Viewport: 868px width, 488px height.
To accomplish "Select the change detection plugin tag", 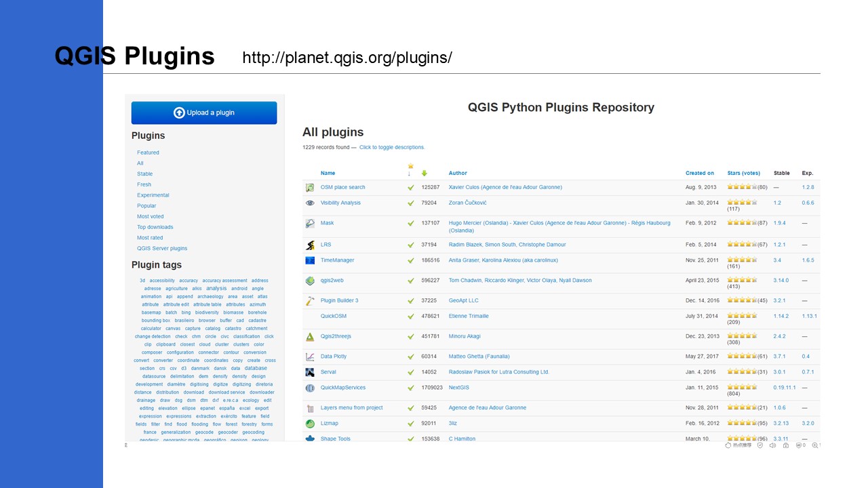I will pos(153,336).
